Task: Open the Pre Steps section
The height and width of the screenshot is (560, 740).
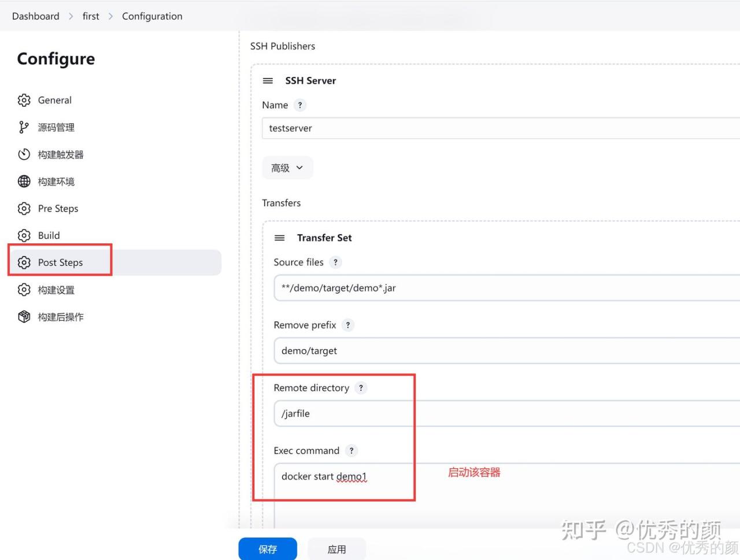Action: (x=58, y=209)
